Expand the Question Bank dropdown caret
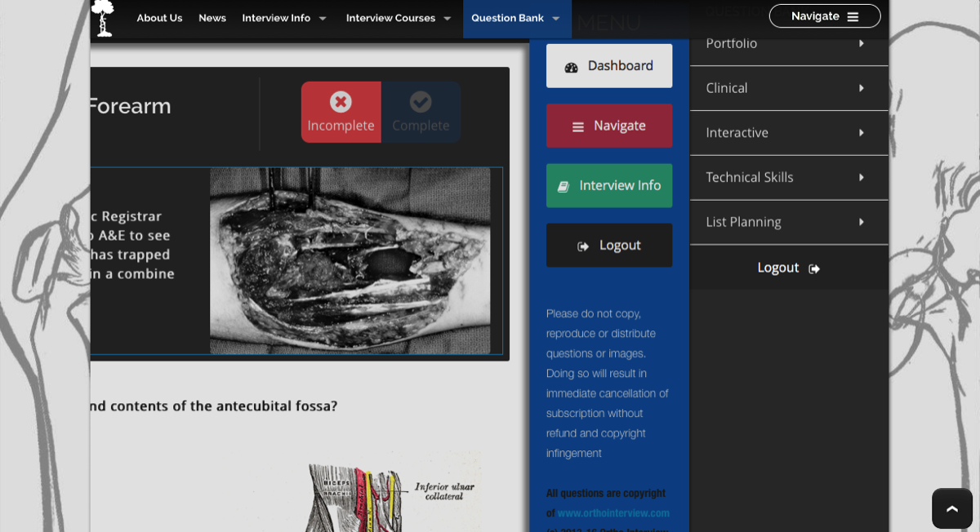Screen dimensions: 980x532 (556, 19)
